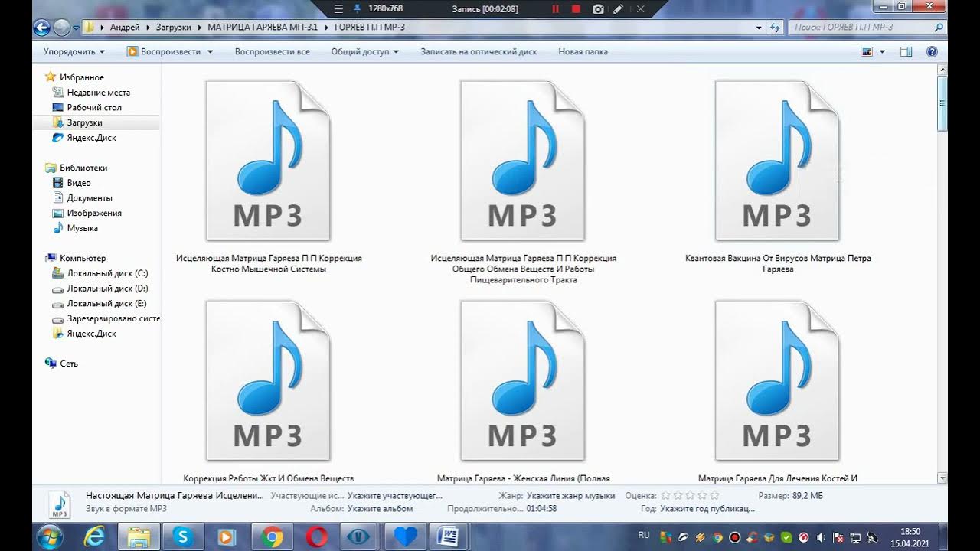Open the Видео library
The height and width of the screenshot is (551, 980).
[x=78, y=183]
